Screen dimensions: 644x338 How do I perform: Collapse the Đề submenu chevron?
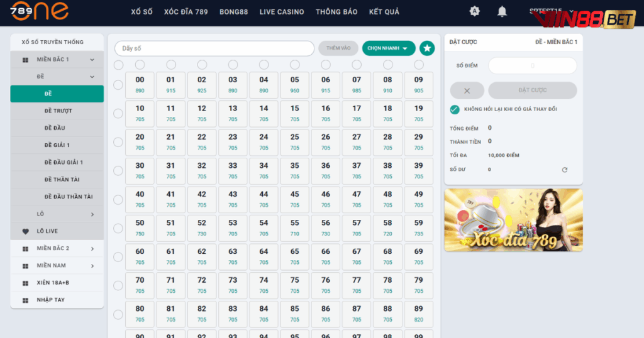[x=92, y=77]
